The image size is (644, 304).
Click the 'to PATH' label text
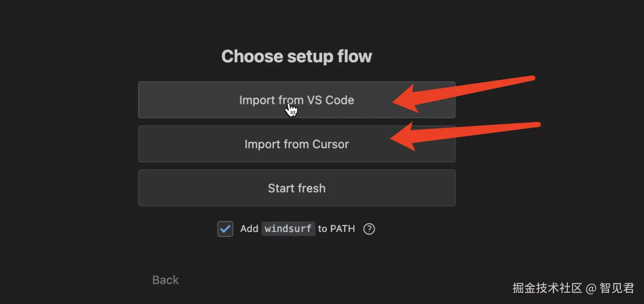click(337, 229)
